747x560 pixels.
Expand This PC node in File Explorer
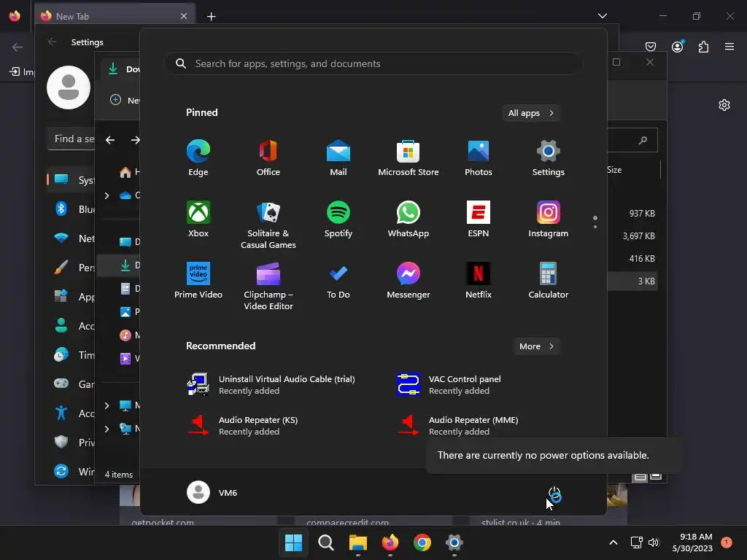click(107, 405)
